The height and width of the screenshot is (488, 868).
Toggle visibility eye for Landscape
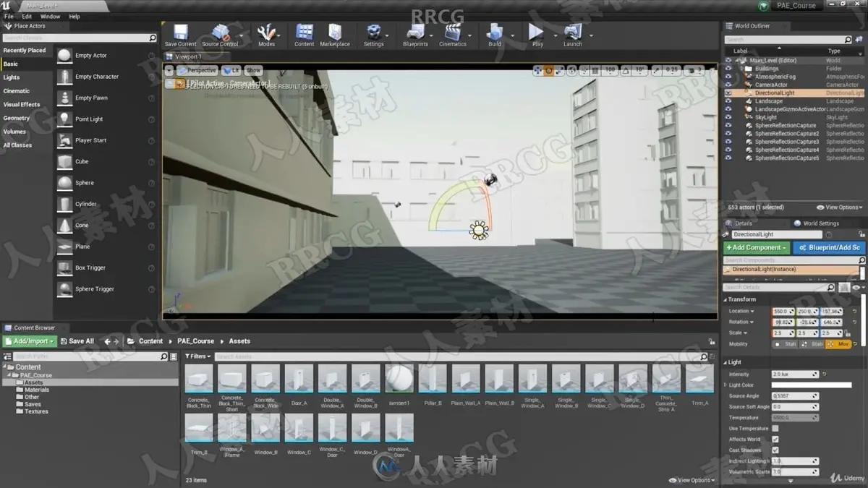(x=728, y=101)
